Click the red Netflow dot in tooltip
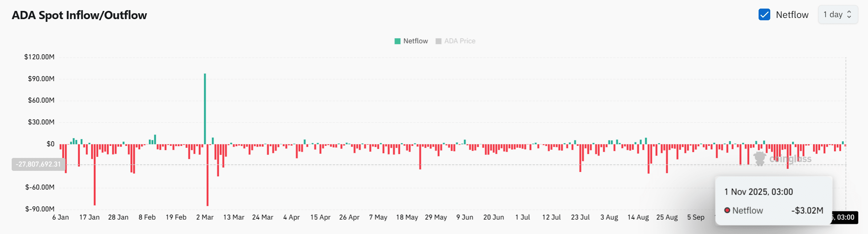 click(x=727, y=211)
